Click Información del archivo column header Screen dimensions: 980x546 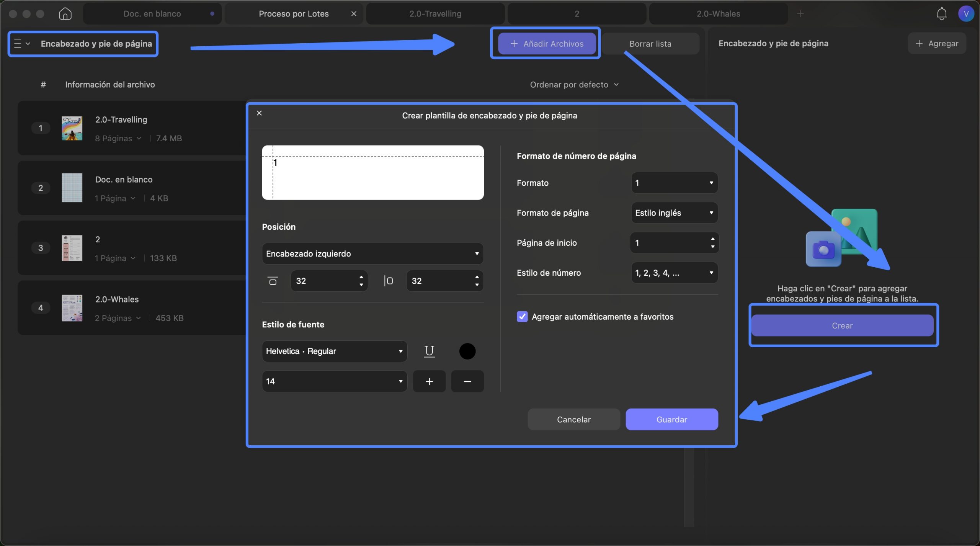click(110, 85)
